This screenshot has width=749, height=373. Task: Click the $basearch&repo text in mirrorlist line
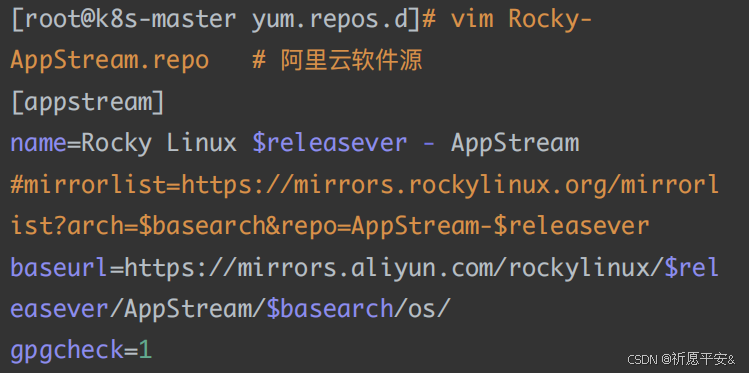[237, 226]
